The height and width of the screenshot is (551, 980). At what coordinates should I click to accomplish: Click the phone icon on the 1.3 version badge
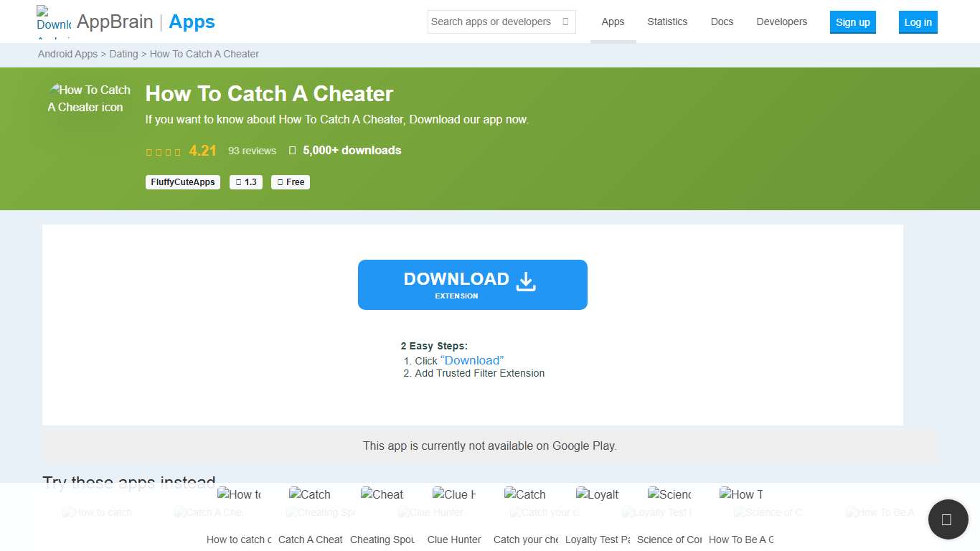click(237, 182)
